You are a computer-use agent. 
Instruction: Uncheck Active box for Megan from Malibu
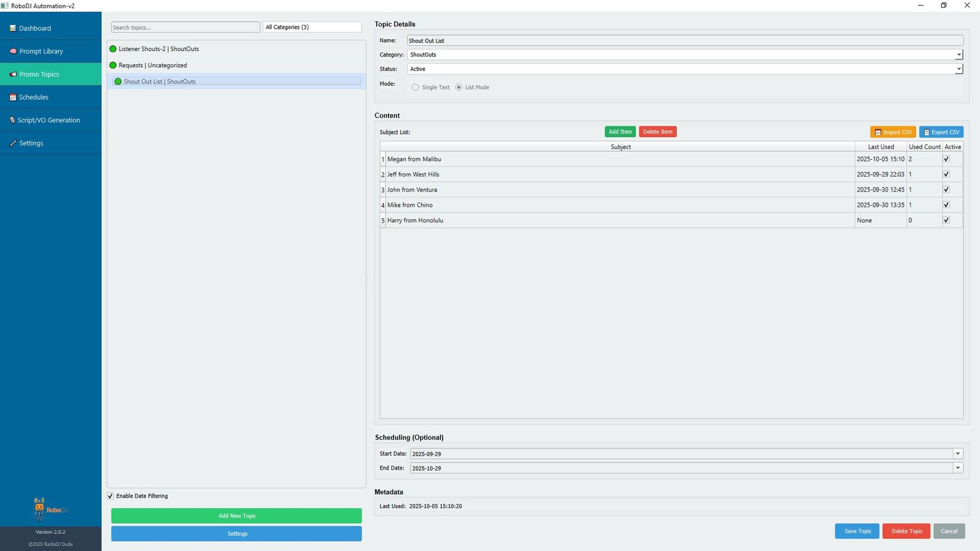point(946,159)
